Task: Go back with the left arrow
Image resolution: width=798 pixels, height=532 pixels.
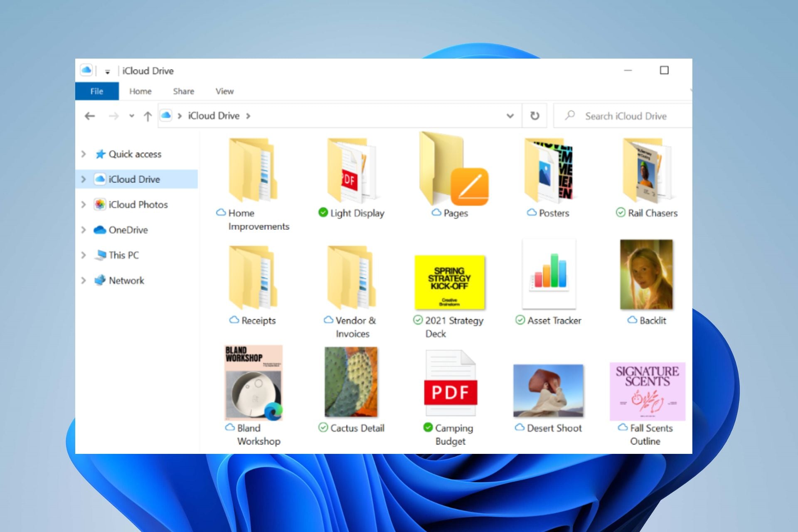Action: [x=90, y=116]
